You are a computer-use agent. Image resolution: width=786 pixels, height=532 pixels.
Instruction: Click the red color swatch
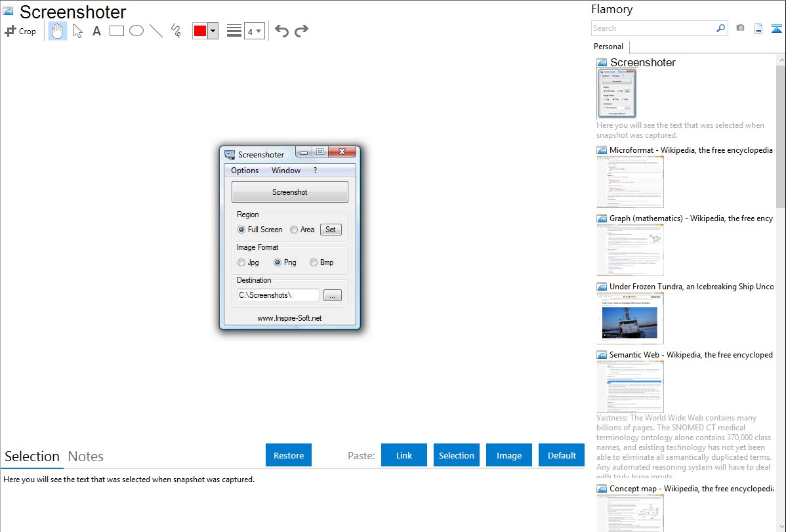coord(199,31)
